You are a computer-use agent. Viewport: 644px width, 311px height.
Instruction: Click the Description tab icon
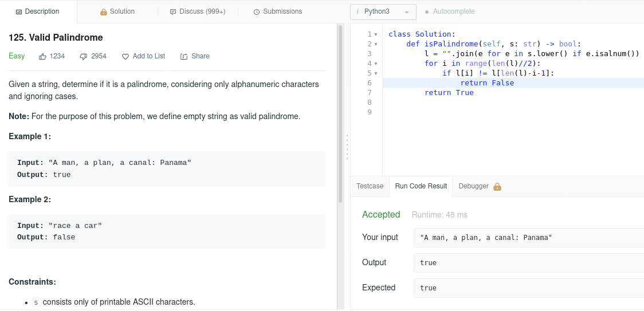point(18,12)
